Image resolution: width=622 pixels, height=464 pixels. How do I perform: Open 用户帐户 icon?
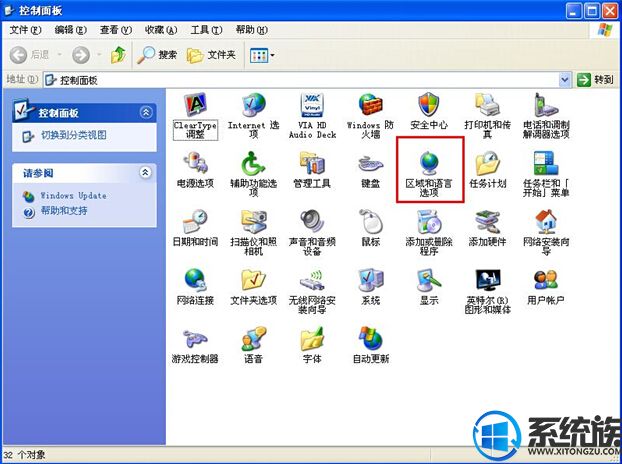click(546, 280)
